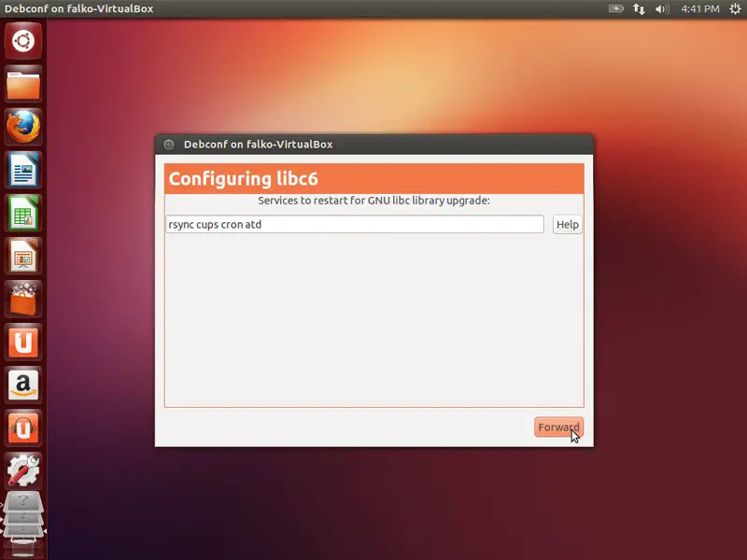The image size is (747, 560).
Task: Close the Debconf dialog window
Action: pos(169,145)
